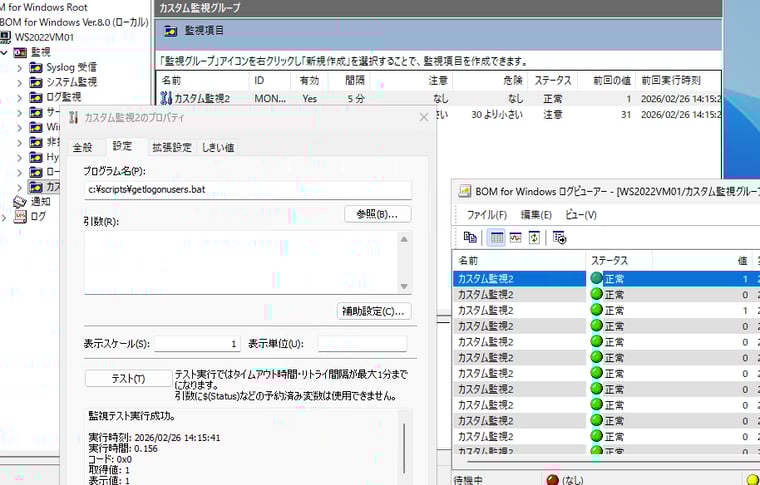Click the 前回実行時刻 column header

[x=679, y=80]
